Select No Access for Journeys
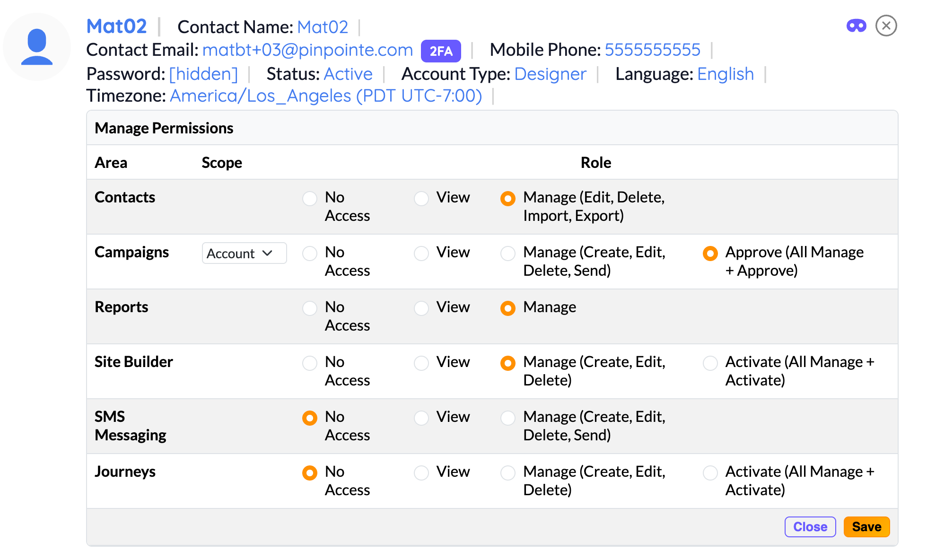 pyautogui.click(x=310, y=472)
